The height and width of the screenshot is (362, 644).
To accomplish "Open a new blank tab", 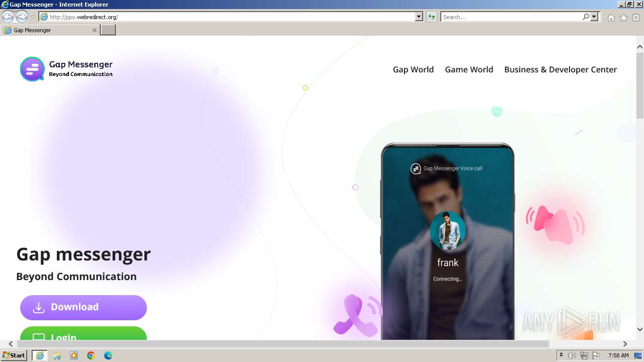I will (x=108, y=30).
